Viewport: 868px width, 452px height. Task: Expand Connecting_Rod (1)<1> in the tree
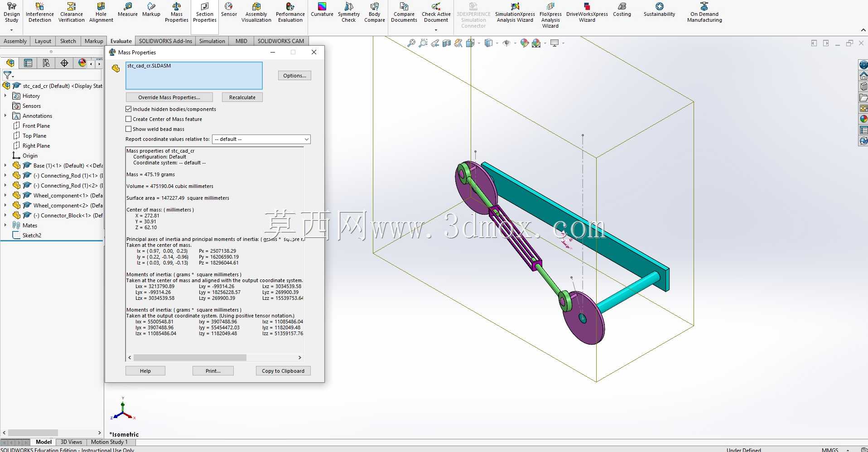click(5, 176)
